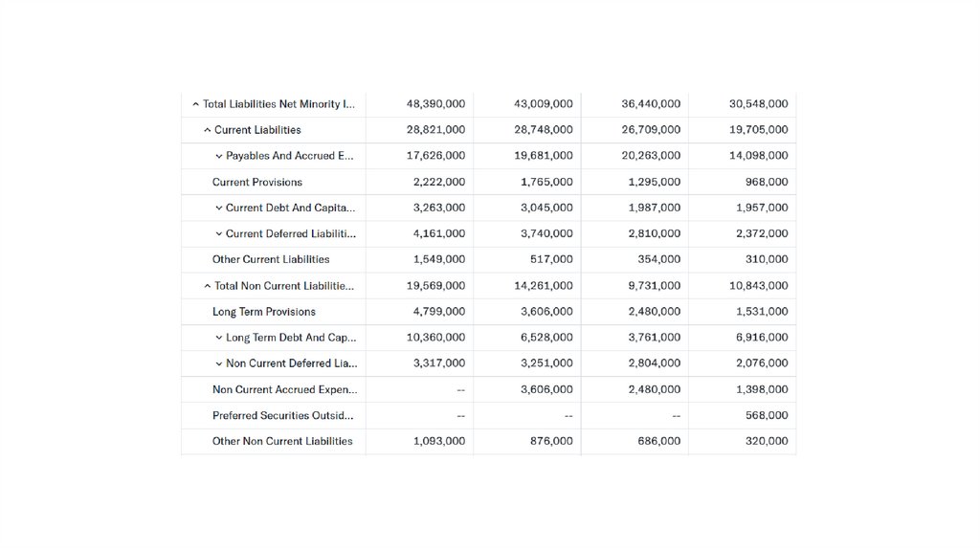This screenshot has height=549, width=980.
Task: Click the 10,360,000 long term debt cell
Action: coord(435,338)
